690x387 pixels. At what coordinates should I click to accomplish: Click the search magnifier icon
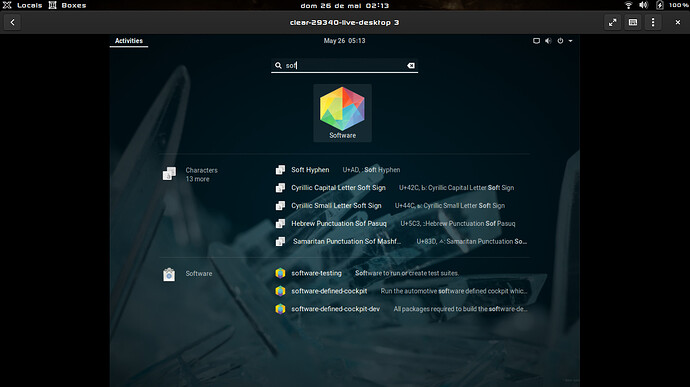click(x=278, y=66)
